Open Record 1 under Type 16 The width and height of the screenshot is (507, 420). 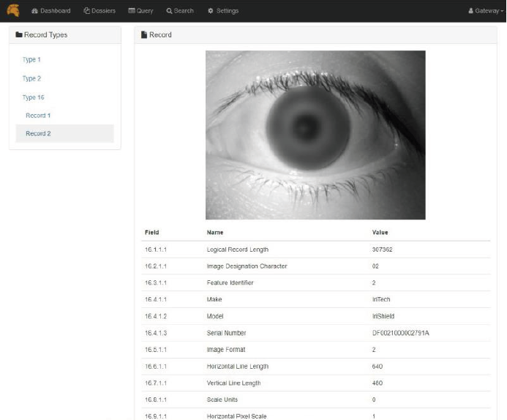pos(38,116)
